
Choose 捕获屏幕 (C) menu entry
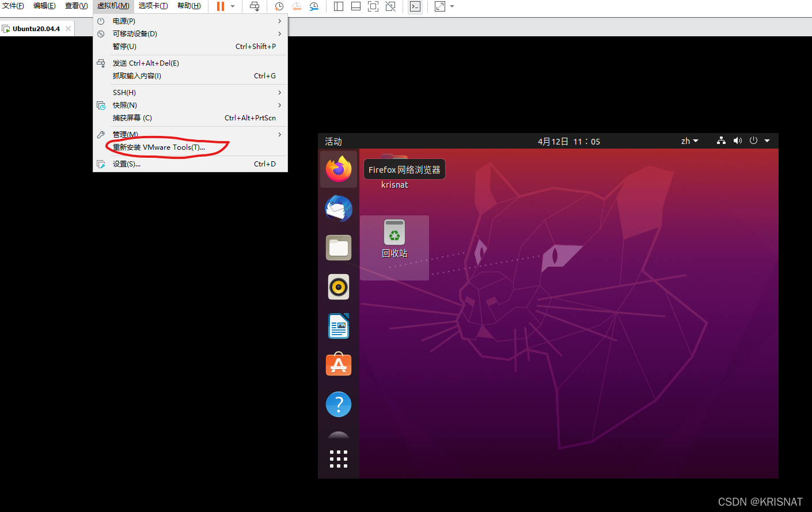(190, 117)
